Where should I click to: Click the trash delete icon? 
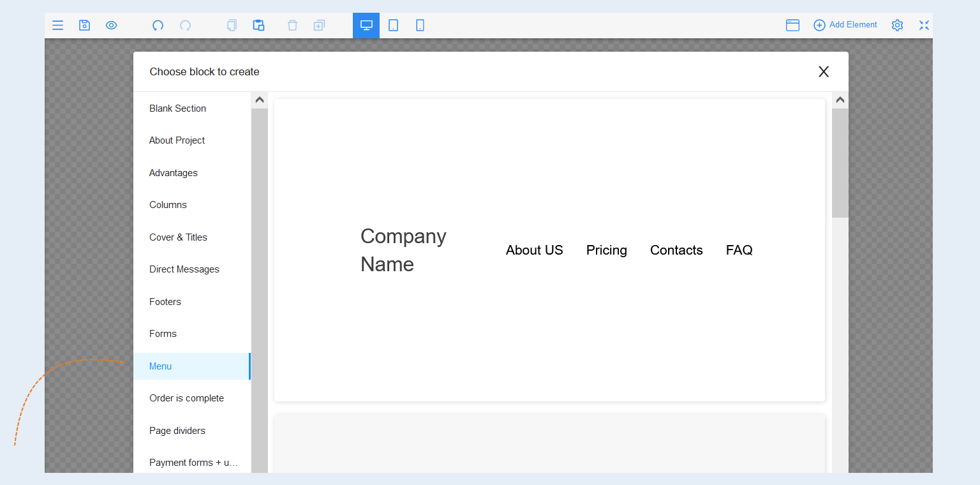pos(292,26)
